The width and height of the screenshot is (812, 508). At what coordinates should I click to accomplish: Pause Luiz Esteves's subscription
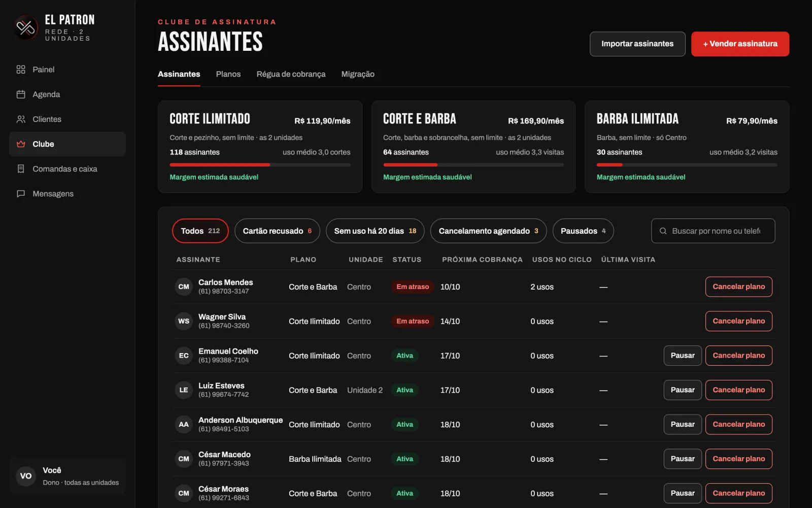[x=683, y=390]
